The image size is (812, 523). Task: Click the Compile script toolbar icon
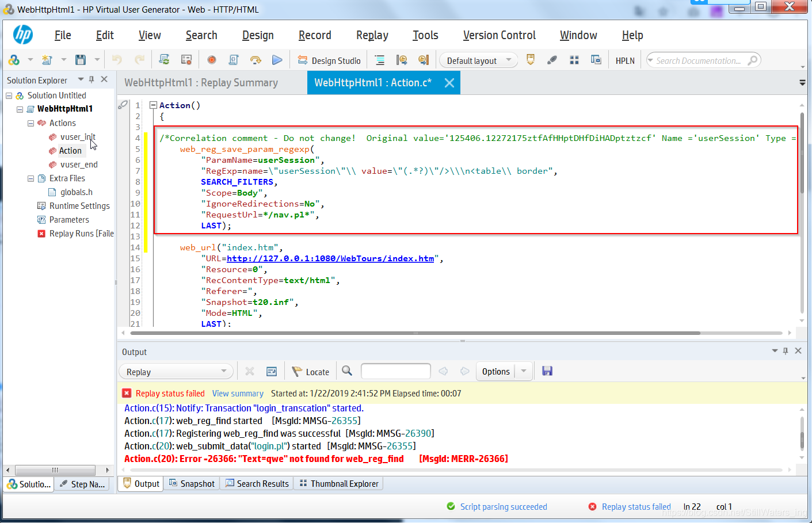(234, 60)
